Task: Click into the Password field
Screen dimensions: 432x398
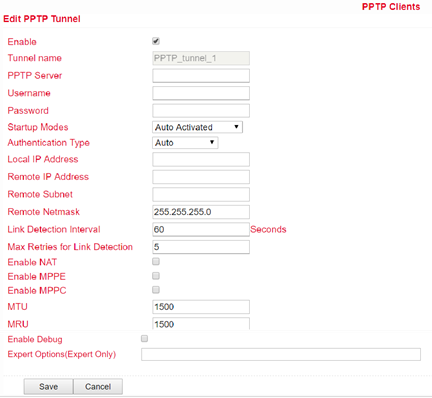Action: point(201,111)
